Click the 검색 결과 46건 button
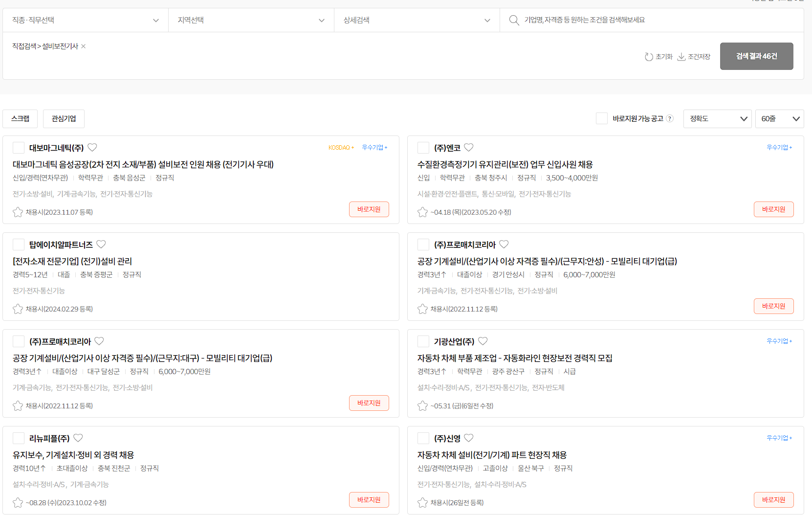812x515 pixels. tap(756, 56)
